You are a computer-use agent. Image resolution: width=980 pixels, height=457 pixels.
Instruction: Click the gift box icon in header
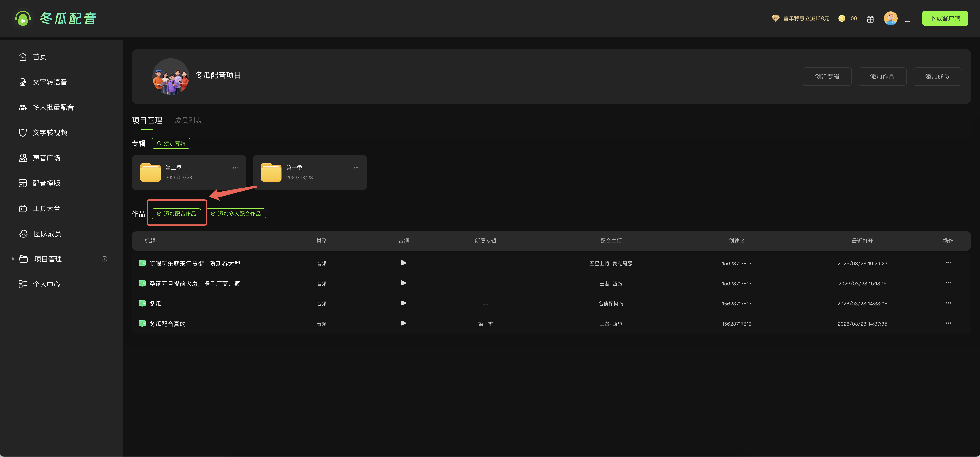point(870,19)
